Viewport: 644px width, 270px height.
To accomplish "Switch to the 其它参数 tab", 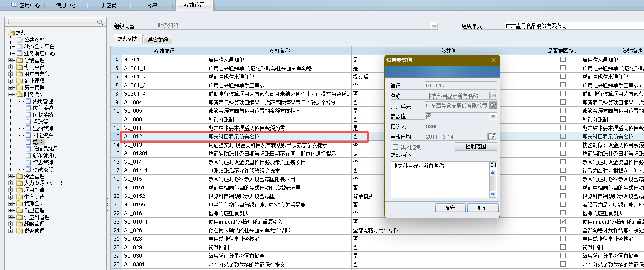I will [158, 39].
